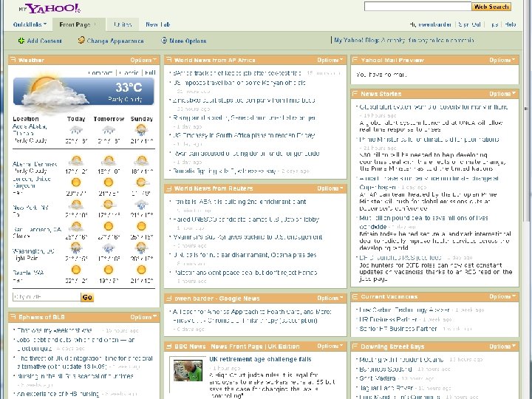Click the Add Content link text

point(44,41)
